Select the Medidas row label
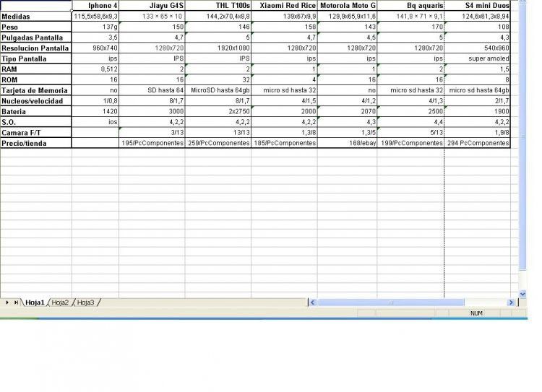 tap(36, 16)
